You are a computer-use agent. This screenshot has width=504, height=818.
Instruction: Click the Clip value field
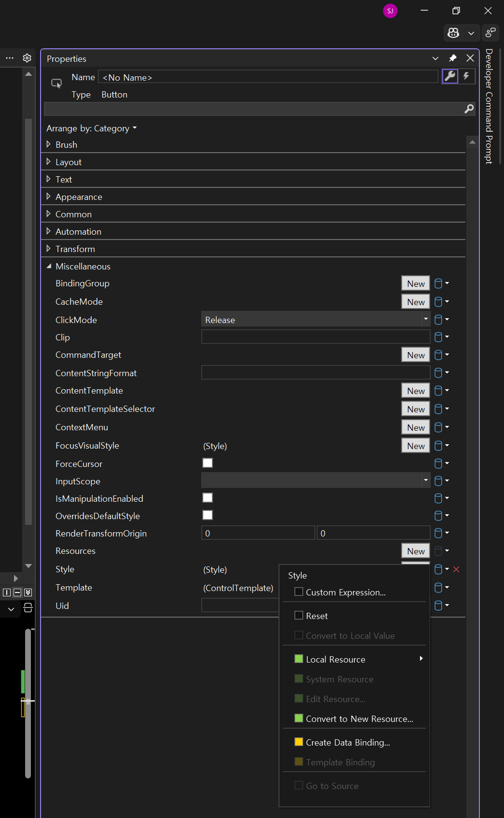(x=315, y=337)
